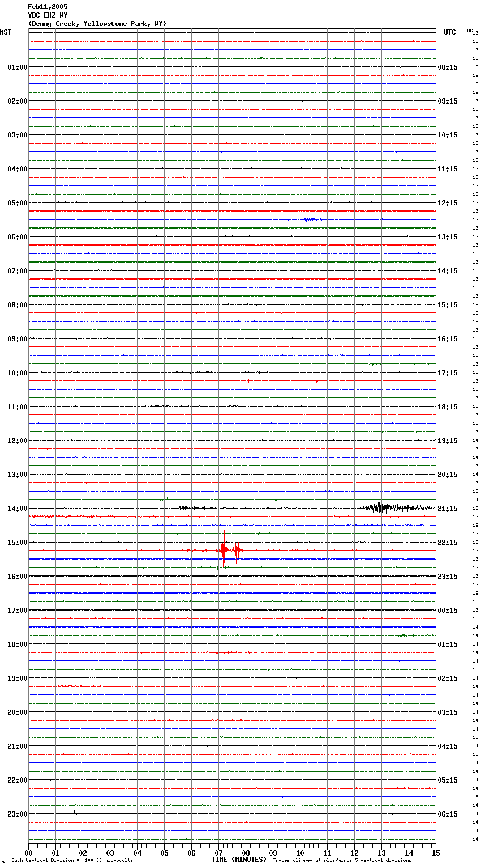Click the "DC" column header
Screen dimensions: 481x868
pyautogui.click(x=470, y=31)
